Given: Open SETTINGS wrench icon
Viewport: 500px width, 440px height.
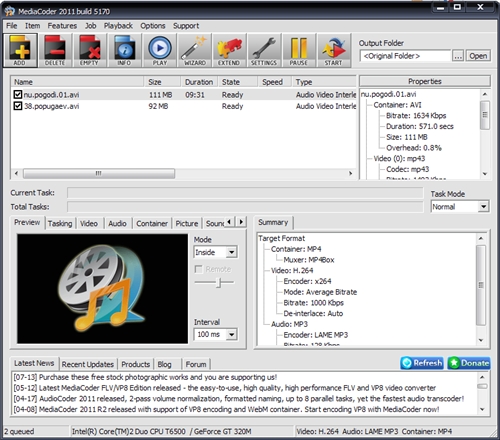Looking at the screenshot, I should pos(264,50).
